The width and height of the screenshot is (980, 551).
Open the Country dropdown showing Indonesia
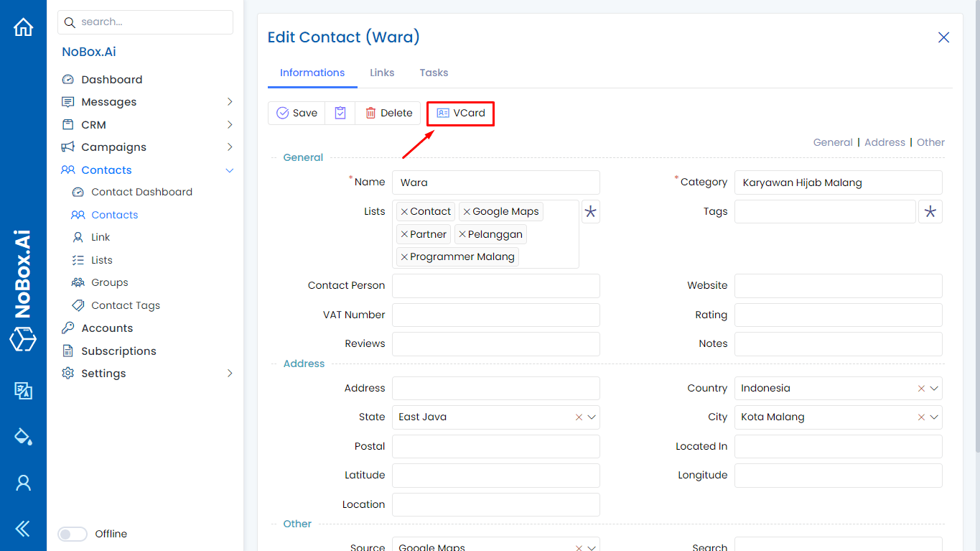pos(935,388)
